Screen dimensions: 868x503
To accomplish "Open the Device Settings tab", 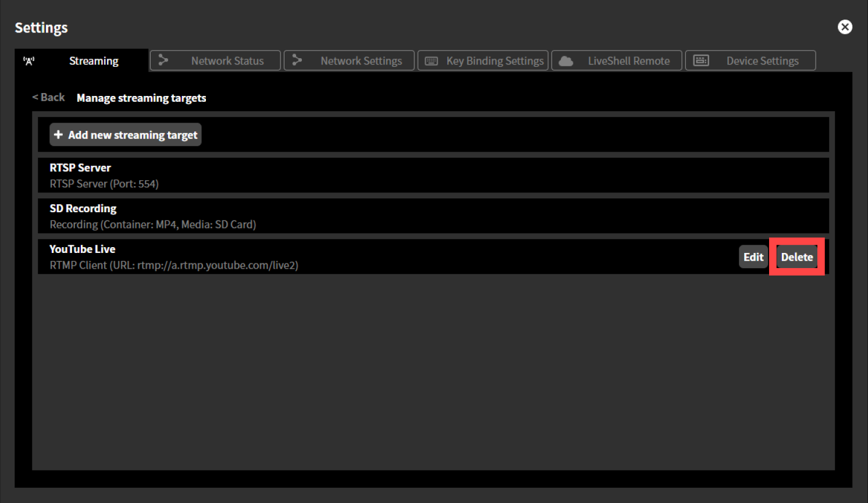I will point(762,60).
